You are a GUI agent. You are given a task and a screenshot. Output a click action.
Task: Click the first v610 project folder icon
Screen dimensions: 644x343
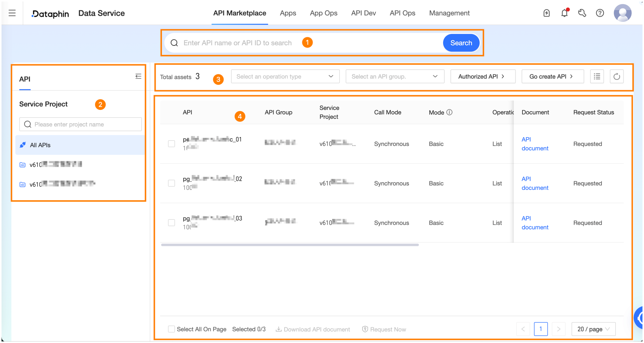click(x=22, y=165)
